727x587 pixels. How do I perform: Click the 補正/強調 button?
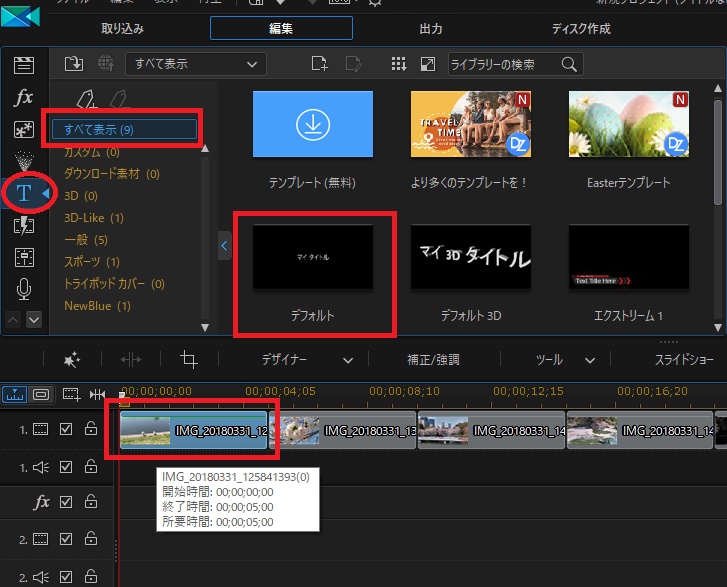click(x=434, y=359)
